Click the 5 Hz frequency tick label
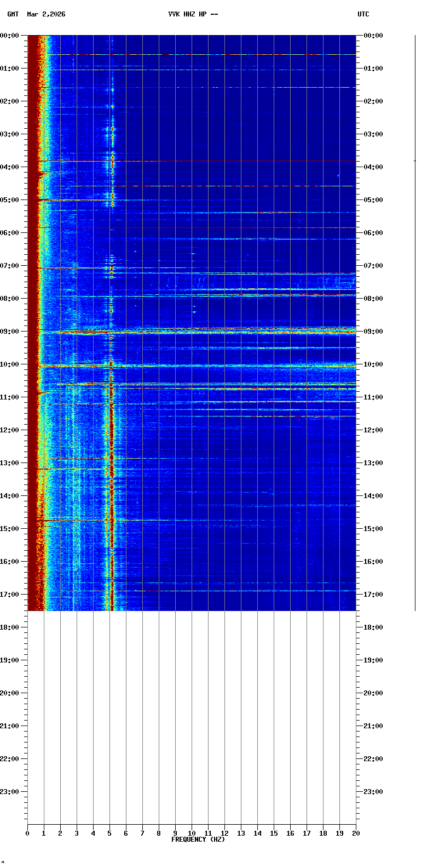Viewport: 439px width, 868px height. click(x=109, y=833)
